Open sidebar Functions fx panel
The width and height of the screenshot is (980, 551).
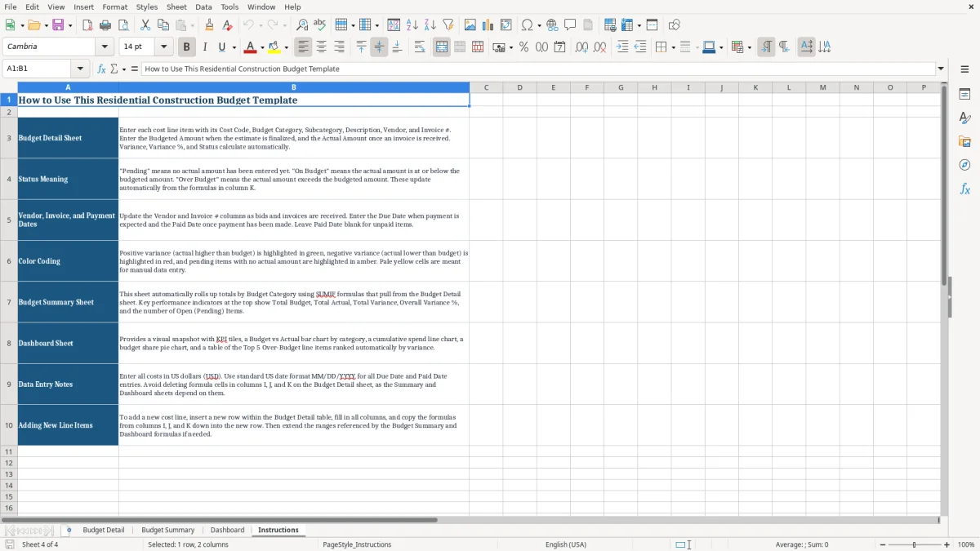click(x=964, y=189)
